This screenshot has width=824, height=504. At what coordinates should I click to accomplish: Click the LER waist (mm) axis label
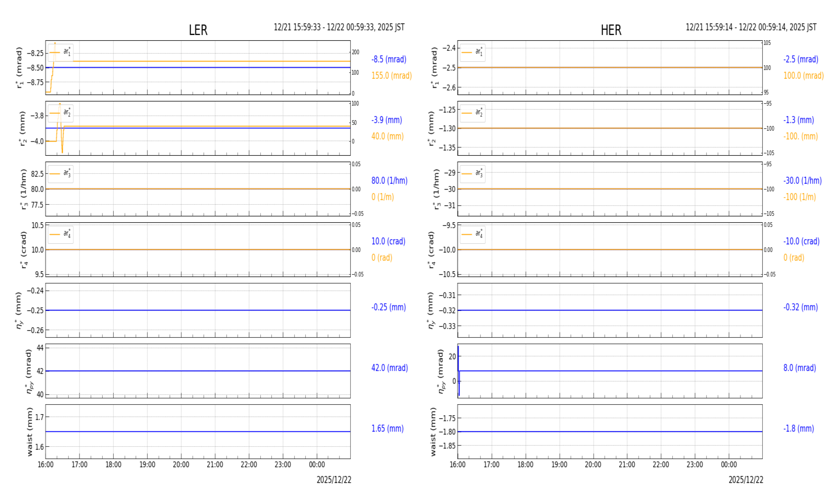coord(30,432)
